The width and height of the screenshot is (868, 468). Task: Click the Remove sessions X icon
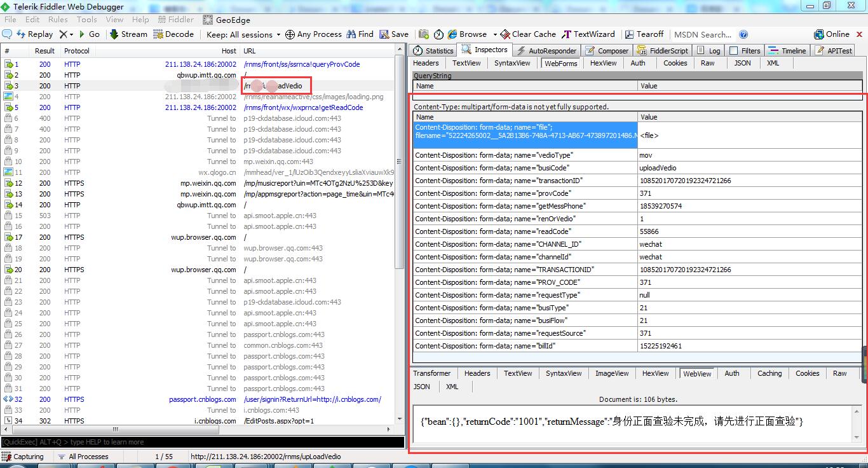63,34
